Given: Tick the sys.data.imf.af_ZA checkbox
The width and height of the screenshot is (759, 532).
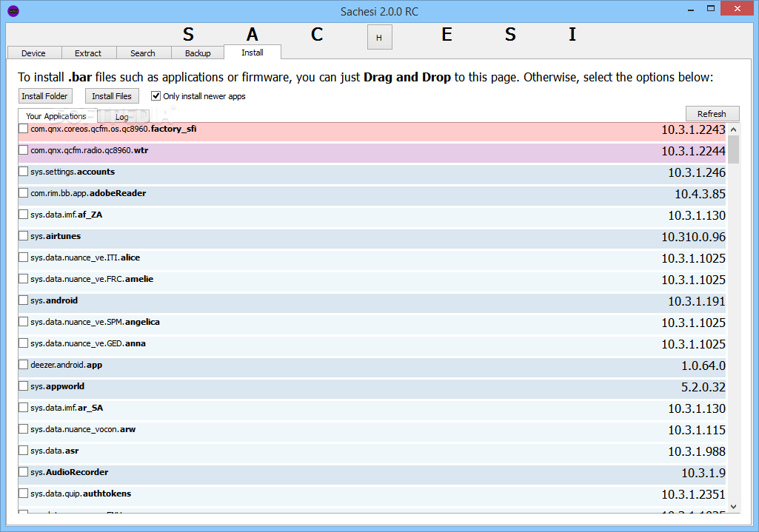Looking at the screenshot, I should (23, 215).
